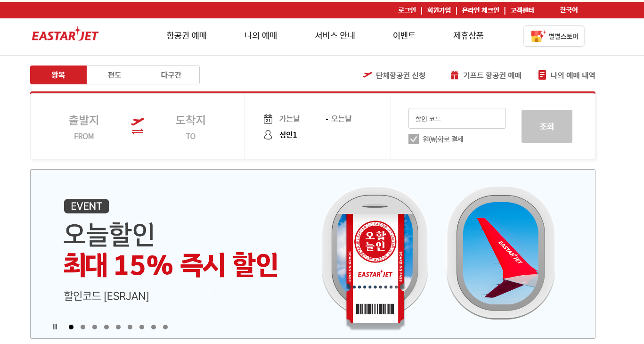The height and width of the screenshot is (344, 644).
Task: Open the document icon for 나의 예매 내역
Action: coord(542,75)
